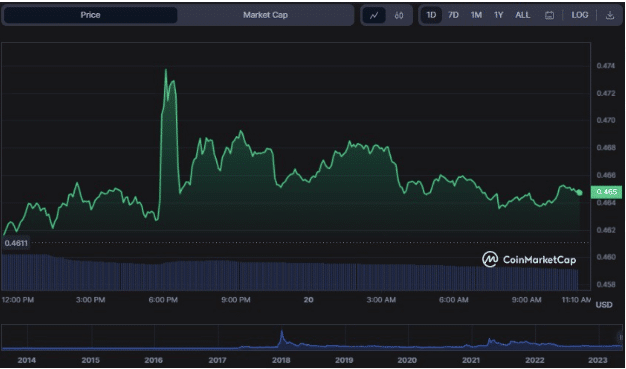Click the 0.465 current price label
The height and width of the screenshot is (369, 626).
pyautogui.click(x=606, y=192)
